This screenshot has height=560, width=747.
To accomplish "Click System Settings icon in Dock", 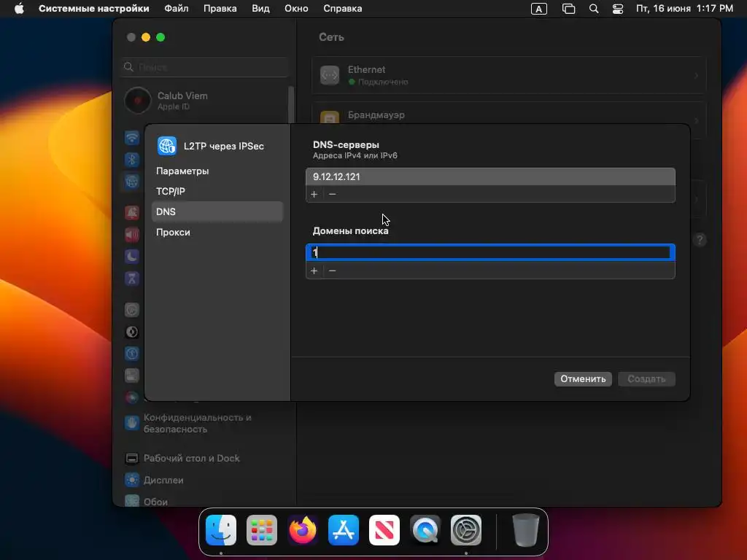I will pos(466,530).
